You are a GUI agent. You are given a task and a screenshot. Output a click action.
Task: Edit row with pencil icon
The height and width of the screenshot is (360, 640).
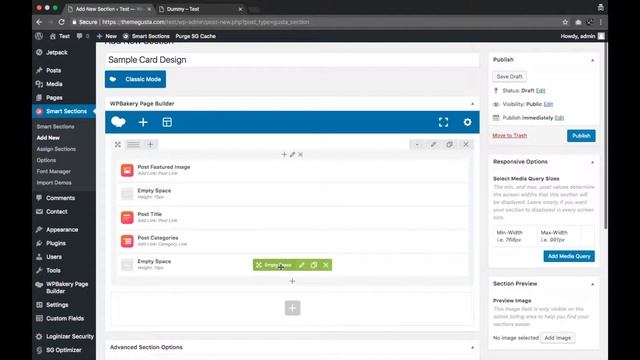tap(433, 144)
